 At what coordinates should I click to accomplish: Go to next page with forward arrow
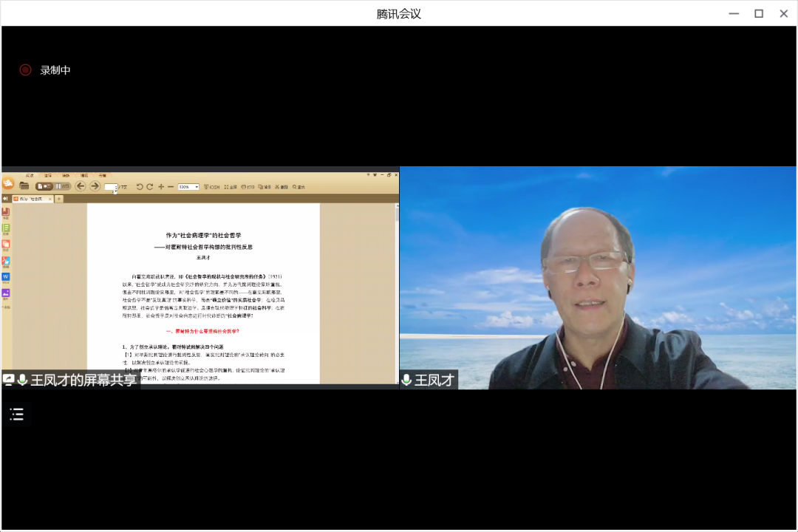click(95, 186)
